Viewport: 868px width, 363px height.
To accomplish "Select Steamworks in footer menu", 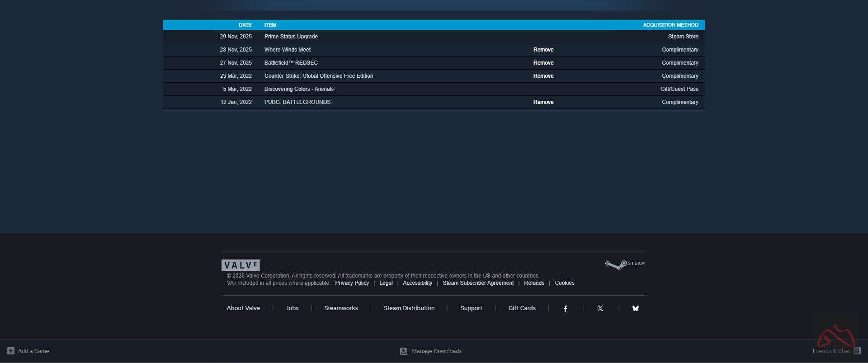I will [341, 308].
